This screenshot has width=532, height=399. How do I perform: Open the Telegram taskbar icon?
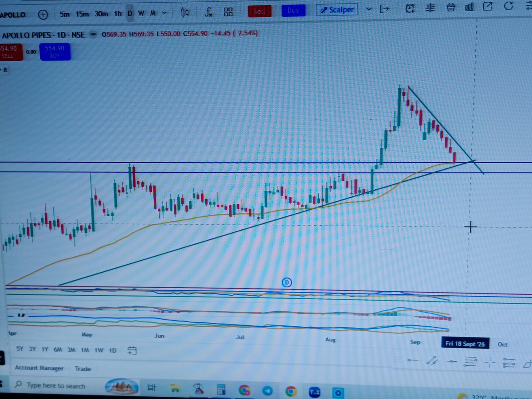(x=267, y=391)
